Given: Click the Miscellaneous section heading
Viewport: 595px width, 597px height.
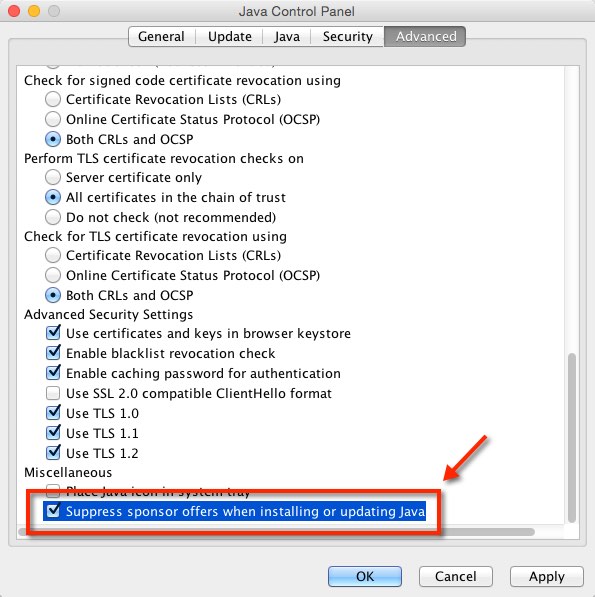Looking at the screenshot, I should [68, 472].
